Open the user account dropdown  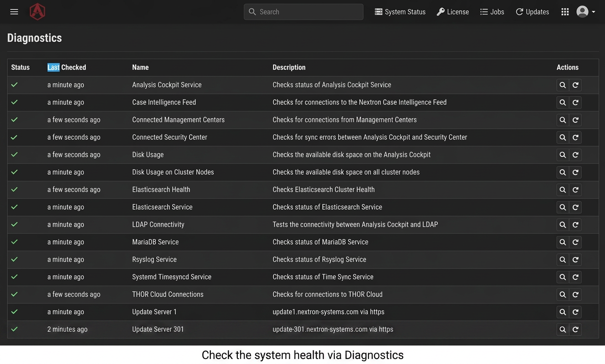(x=586, y=12)
